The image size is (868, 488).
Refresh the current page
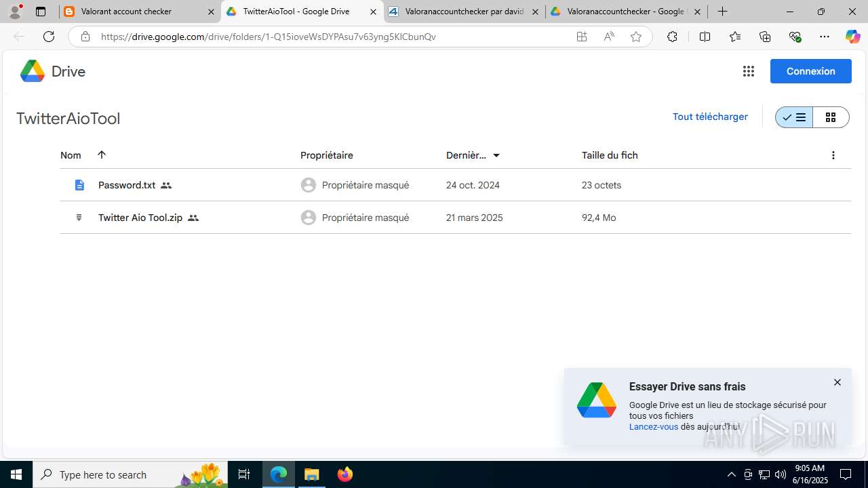click(49, 37)
